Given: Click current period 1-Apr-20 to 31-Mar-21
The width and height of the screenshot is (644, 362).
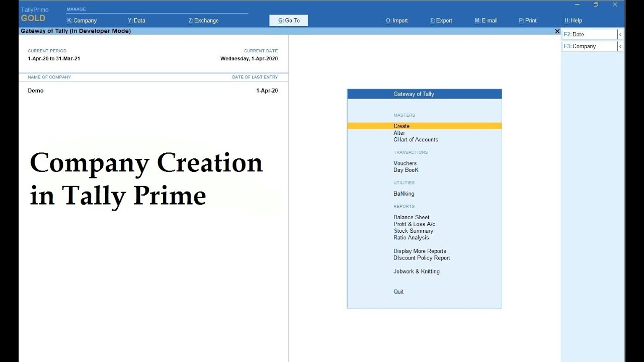Looking at the screenshot, I should [x=54, y=59].
